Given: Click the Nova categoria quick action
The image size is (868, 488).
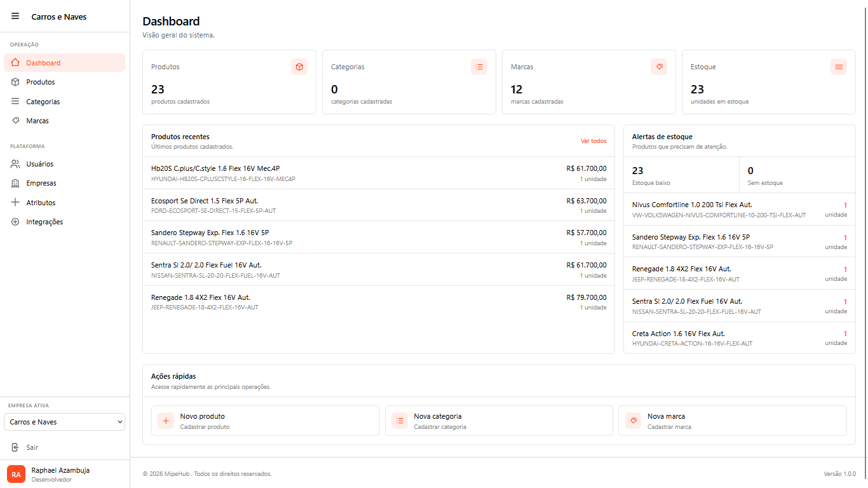Looking at the screenshot, I should (499, 421).
